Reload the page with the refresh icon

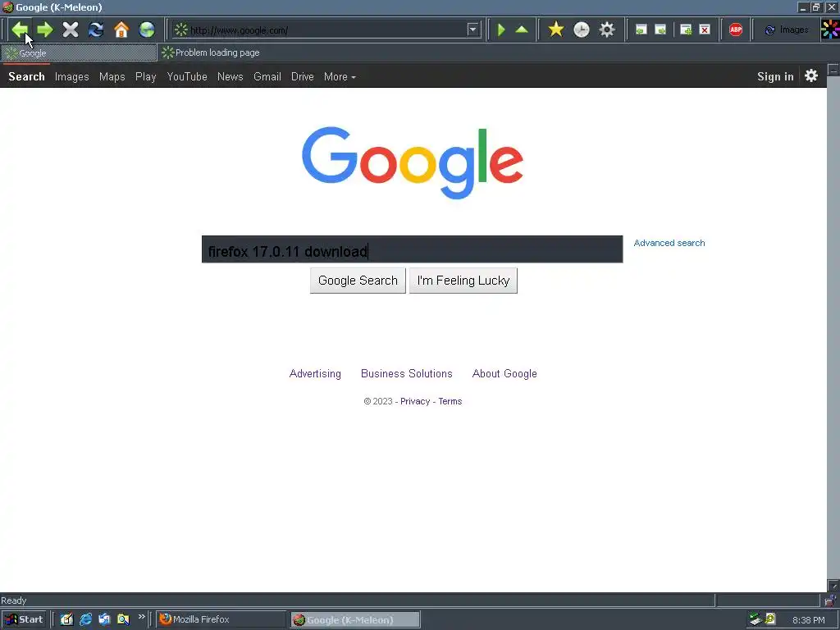pos(96,30)
